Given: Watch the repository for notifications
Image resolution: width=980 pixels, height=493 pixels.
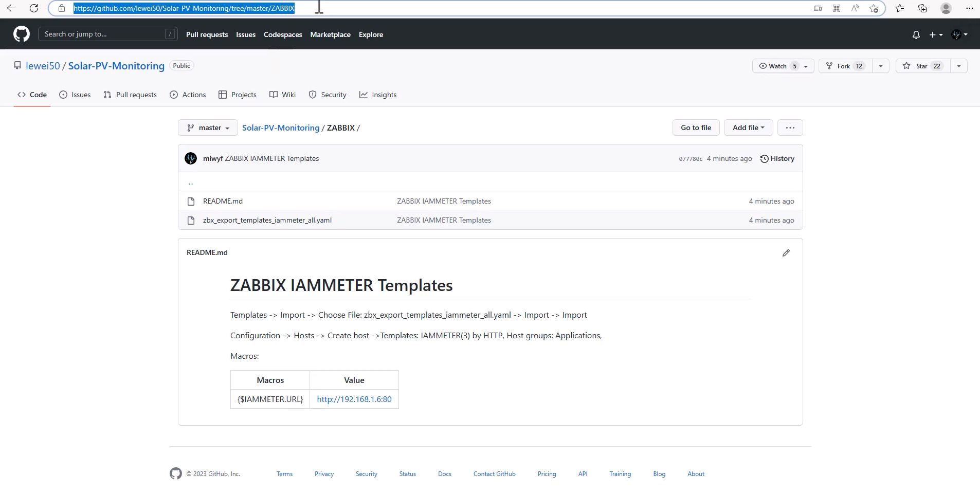Looking at the screenshot, I should tap(777, 66).
